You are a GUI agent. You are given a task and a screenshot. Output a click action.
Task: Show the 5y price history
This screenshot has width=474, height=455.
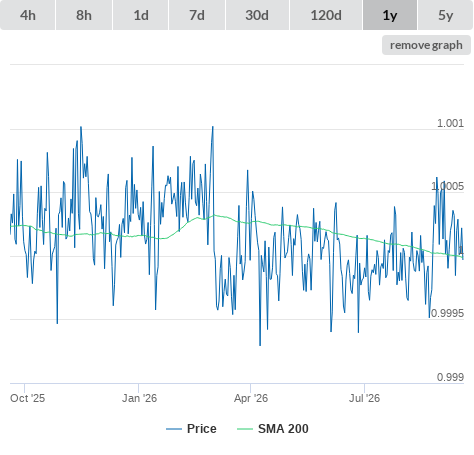(x=445, y=15)
